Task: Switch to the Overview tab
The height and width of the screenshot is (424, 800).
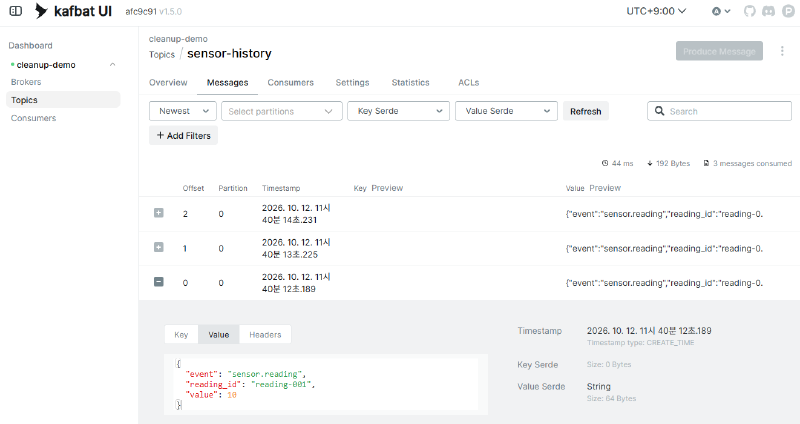Action: point(168,82)
